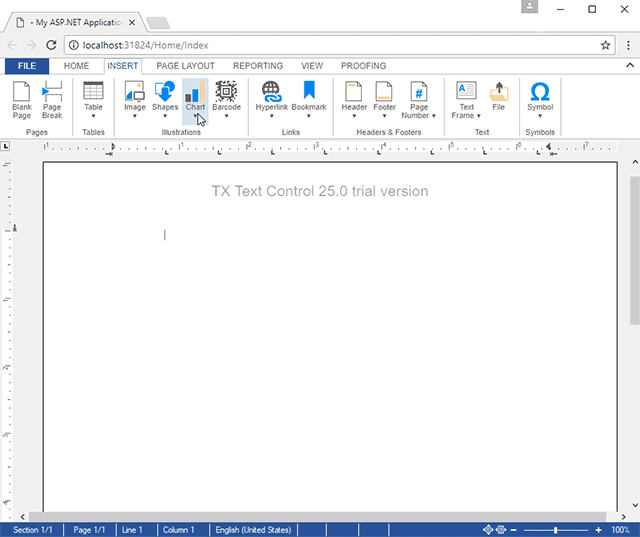Click the site information icon
The width and height of the screenshot is (640, 537).
point(73,45)
